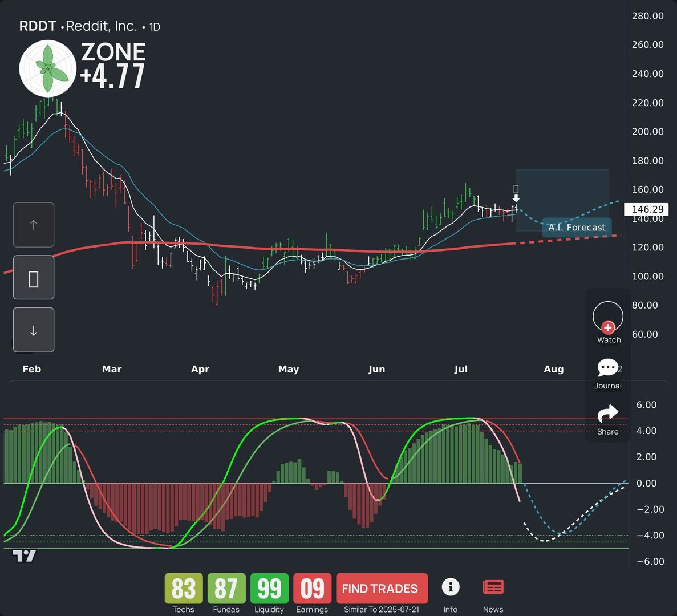Click the 200.00 price scale label

pyautogui.click(x=648, y=132)
